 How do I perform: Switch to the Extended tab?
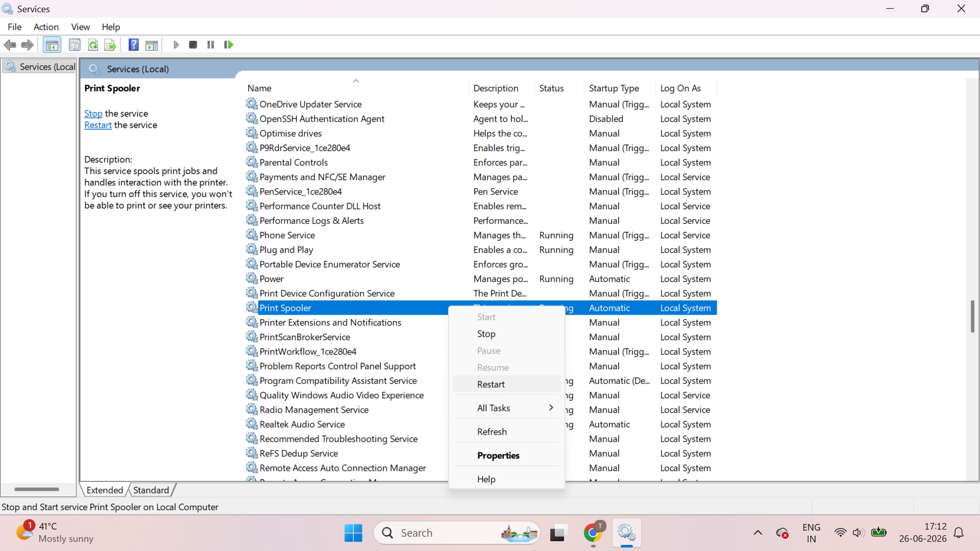[105, 490]
